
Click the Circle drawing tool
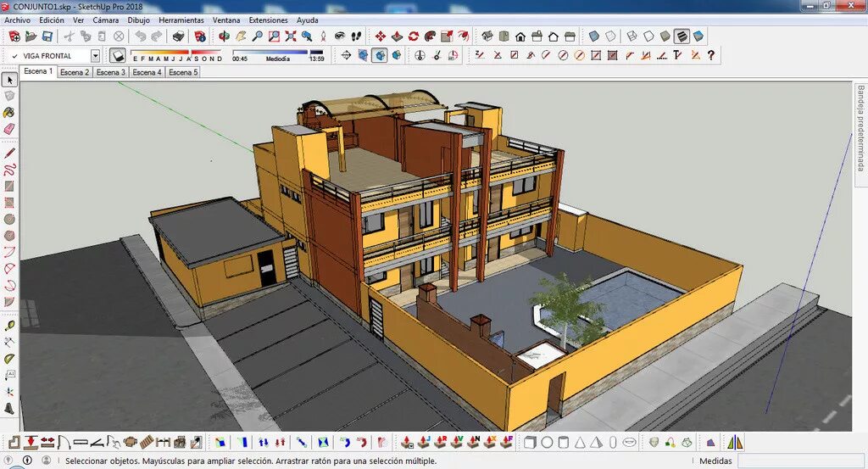(x=9, y=220)
